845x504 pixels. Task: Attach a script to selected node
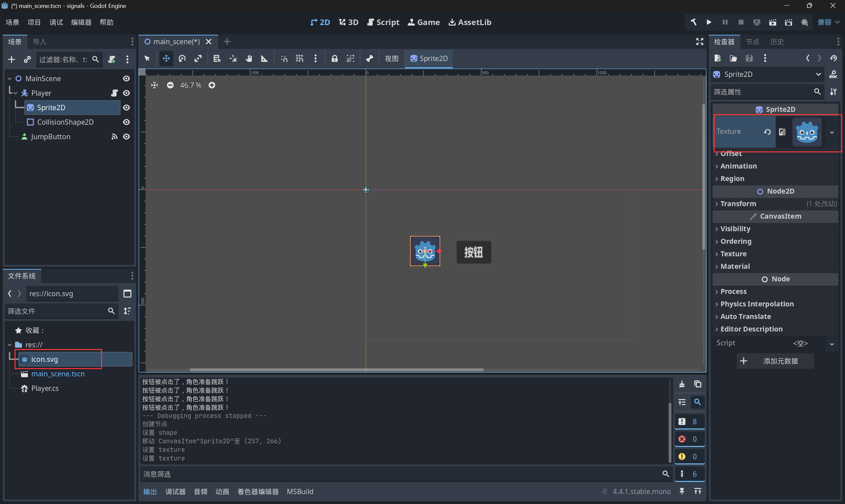coord(112,60)
